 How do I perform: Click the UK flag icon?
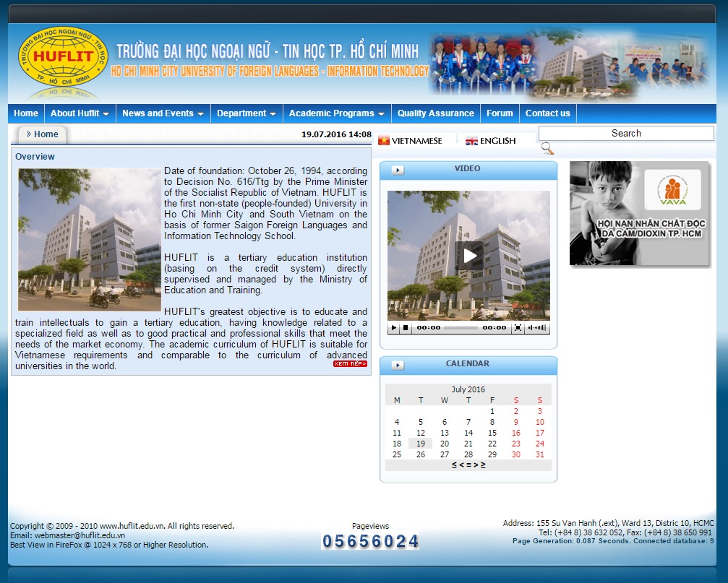pyautogui.click(x=471, y=141)
